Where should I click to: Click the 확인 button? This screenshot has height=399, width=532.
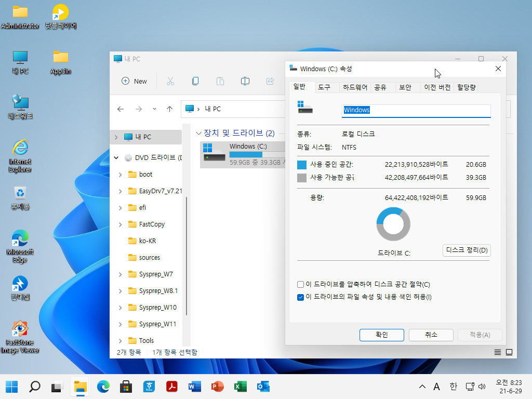coord(382,335)
